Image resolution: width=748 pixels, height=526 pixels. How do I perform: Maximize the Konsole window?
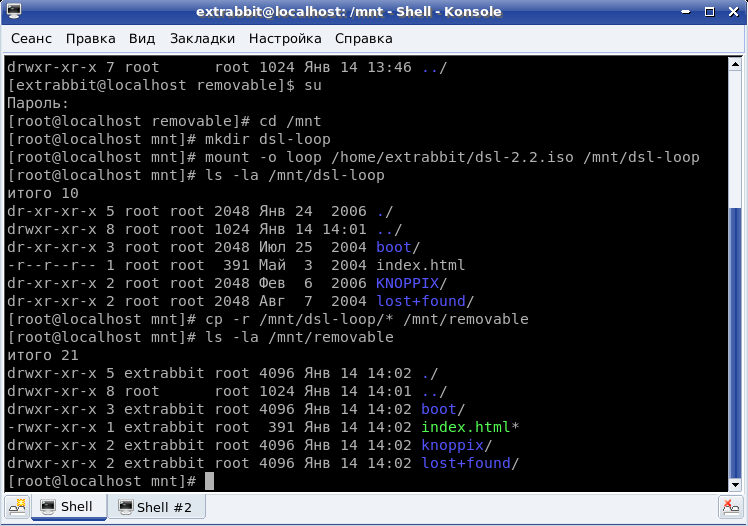[713, 11]
